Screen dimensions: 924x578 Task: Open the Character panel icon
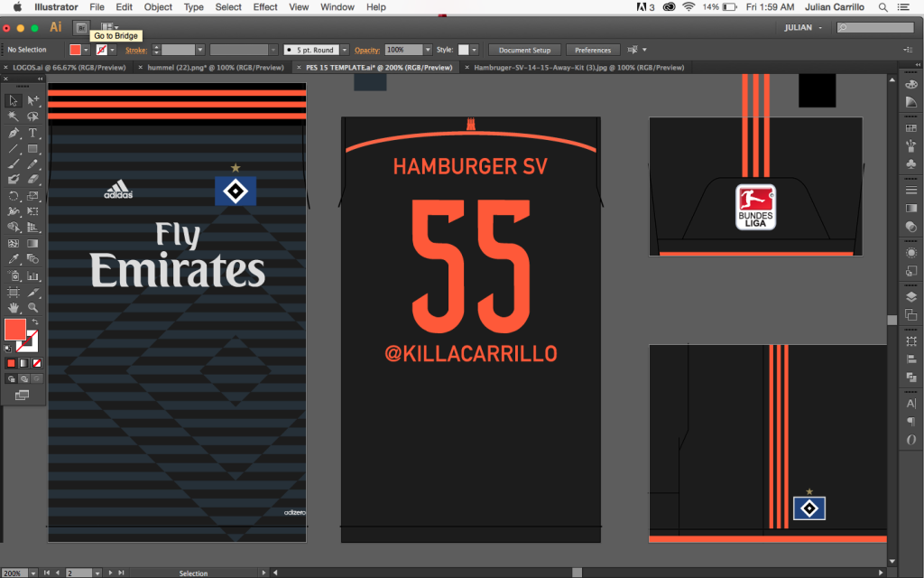pos(911,404)
